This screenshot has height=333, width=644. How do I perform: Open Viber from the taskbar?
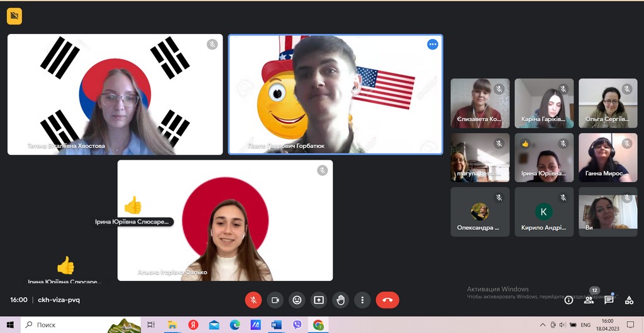click(297, 325)
